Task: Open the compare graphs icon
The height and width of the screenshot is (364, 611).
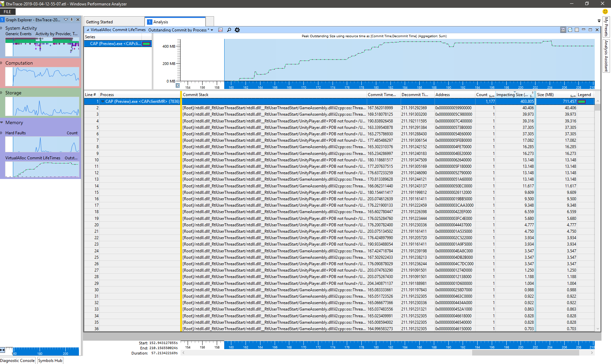Action: (x=220, y=30)
